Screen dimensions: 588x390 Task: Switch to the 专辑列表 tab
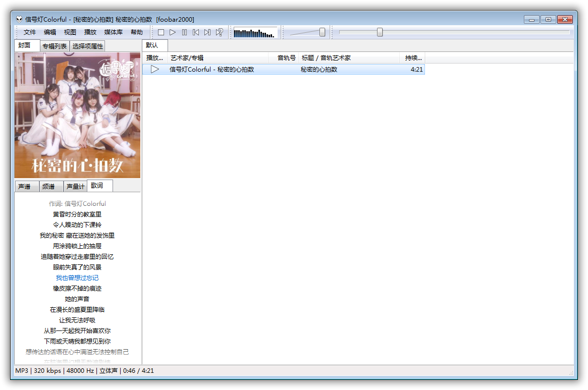pyautogui.click(x=55, y=46)
